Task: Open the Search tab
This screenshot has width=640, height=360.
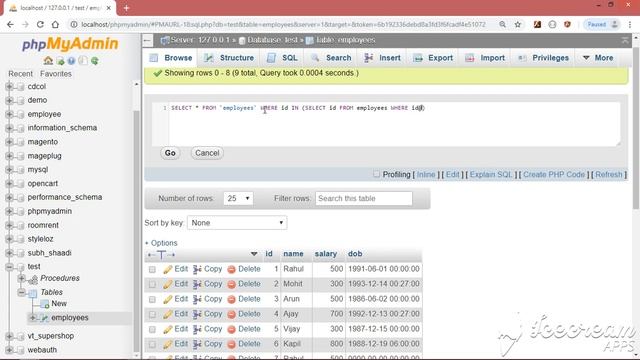Action: (x=331, y=58)
